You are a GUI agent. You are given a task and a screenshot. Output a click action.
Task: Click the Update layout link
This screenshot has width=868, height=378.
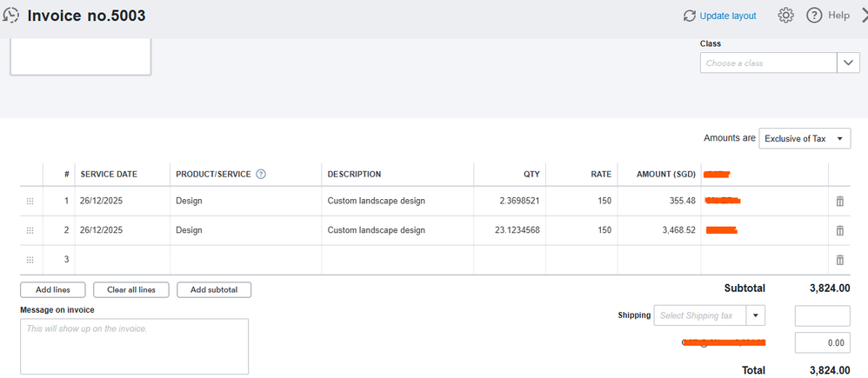coord(719,16)
